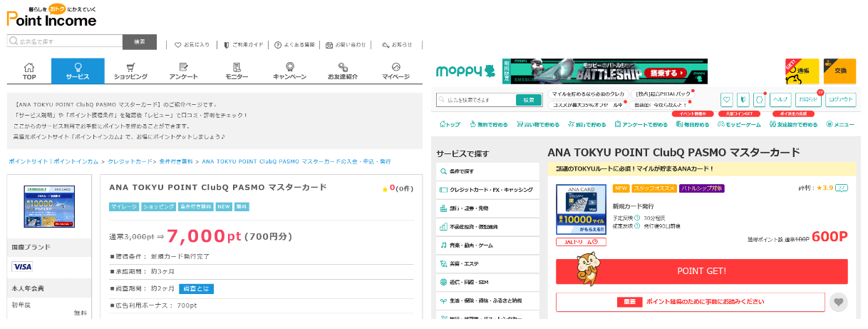Click the ログアウト logout button
Image resolution: width=868 pixels, height=329 pixels.
(x=839, y=100)
